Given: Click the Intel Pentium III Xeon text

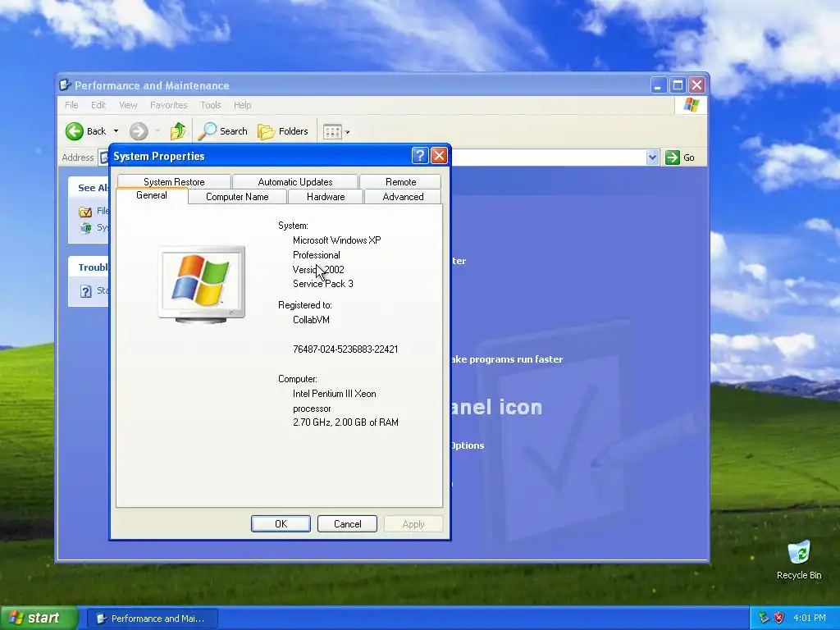Looking at the screenshot, I should [x=335, y=394].
